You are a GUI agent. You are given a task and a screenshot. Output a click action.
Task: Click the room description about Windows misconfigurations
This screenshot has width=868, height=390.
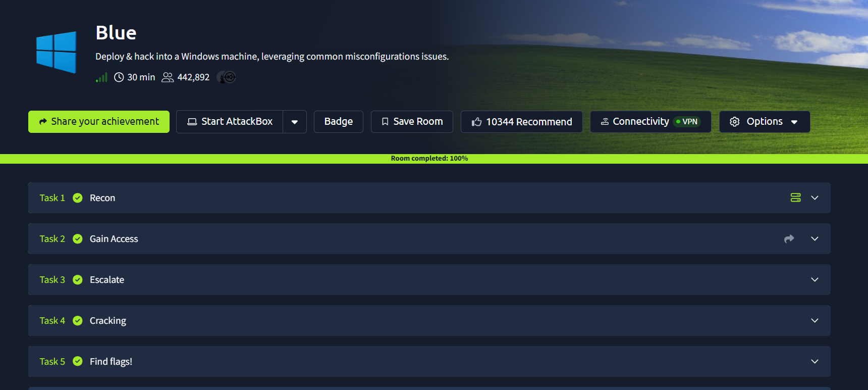[272, 57]
